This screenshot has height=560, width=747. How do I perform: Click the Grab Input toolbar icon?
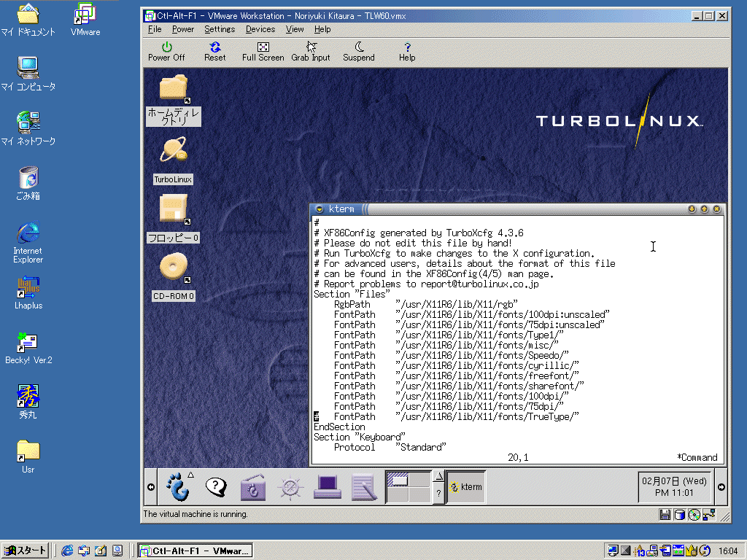[x=311, y=52]
